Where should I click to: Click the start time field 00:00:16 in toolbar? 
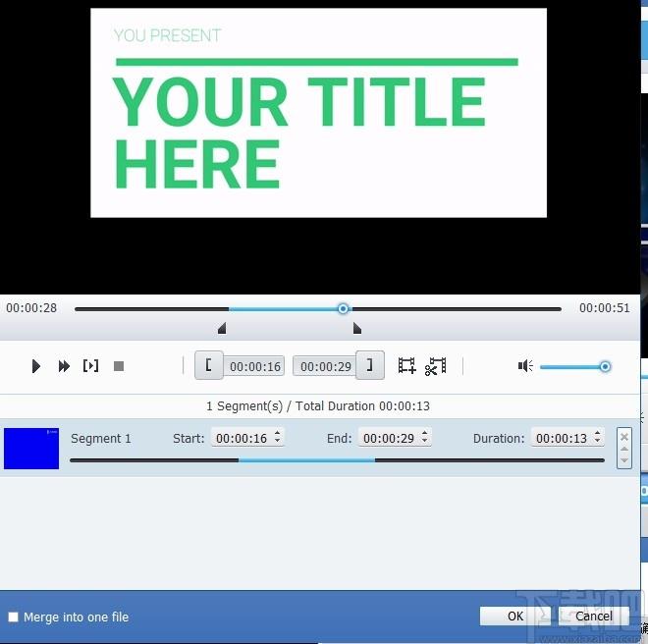point(255,366)
